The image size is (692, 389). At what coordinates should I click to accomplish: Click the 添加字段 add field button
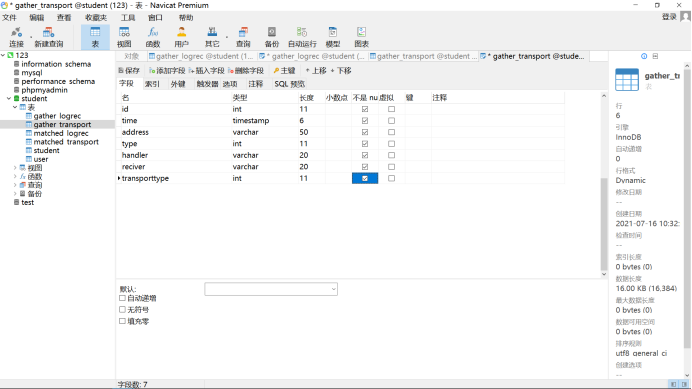167,71
